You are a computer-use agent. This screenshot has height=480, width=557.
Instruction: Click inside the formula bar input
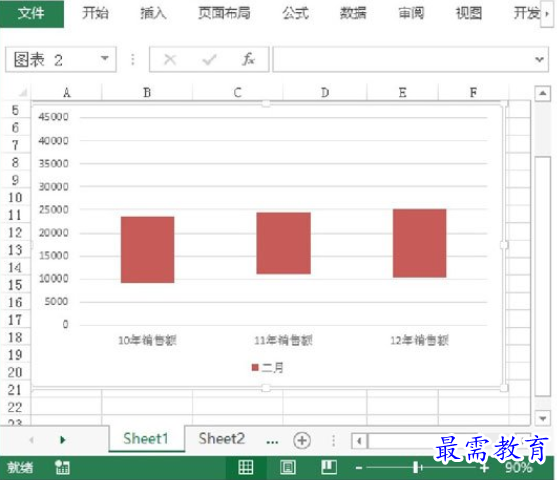tap(403, 59)
